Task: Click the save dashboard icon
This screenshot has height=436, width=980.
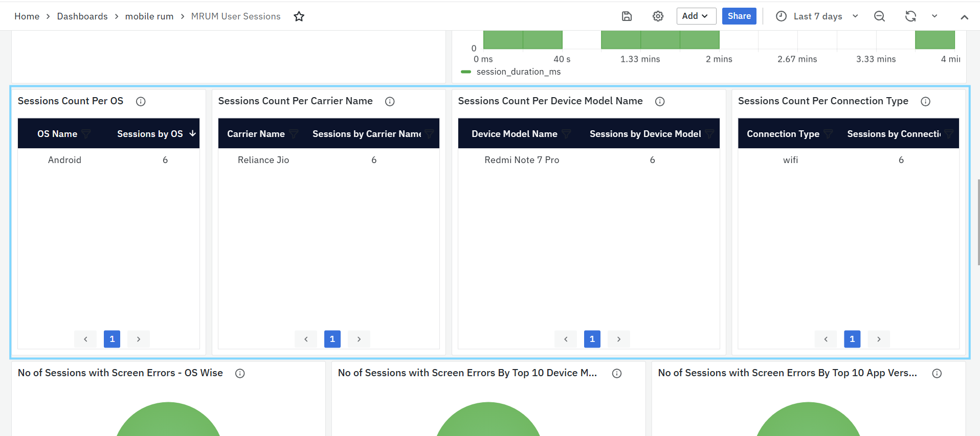Action: (x=627, y=16)
